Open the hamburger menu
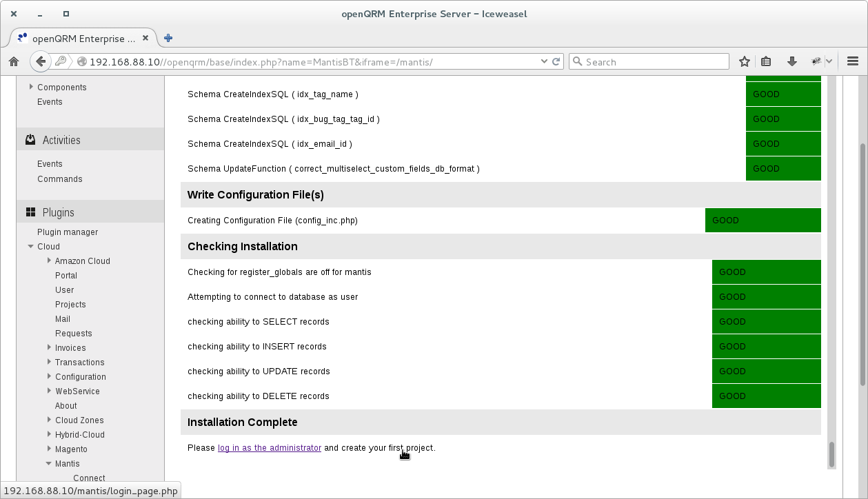The width and height of the screenshot is (868, 499). point(852,61)
